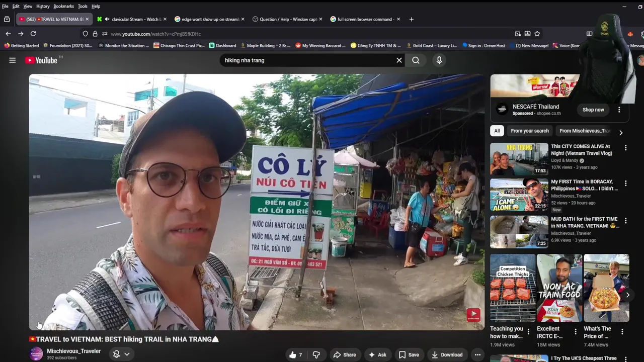Screen dimensions: 644x362
Task: Open NESCAFÉ ad options menu
Action: [x=619, y=110]
